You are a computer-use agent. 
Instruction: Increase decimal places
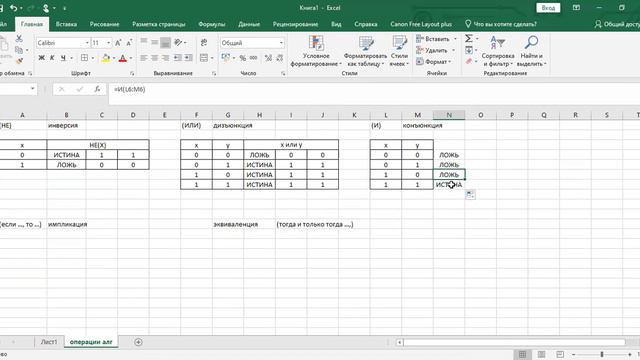click(x=268, y=58)
